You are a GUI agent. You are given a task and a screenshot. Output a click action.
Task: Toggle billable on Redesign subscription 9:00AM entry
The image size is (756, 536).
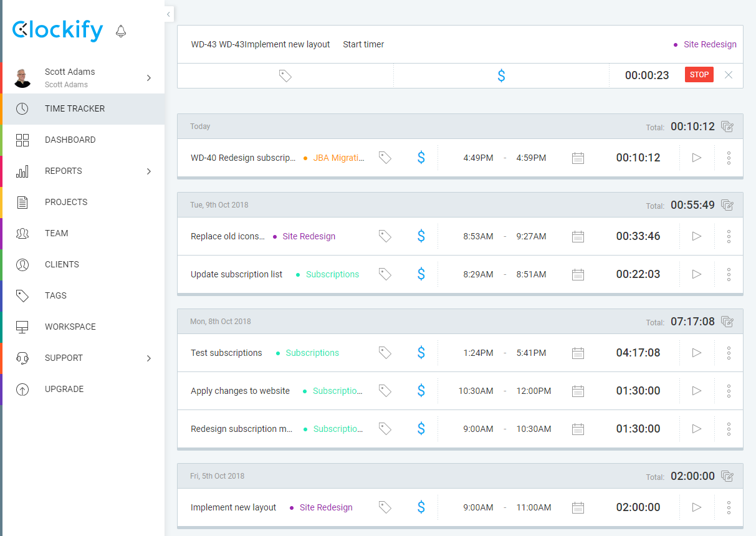coord(421,429)
